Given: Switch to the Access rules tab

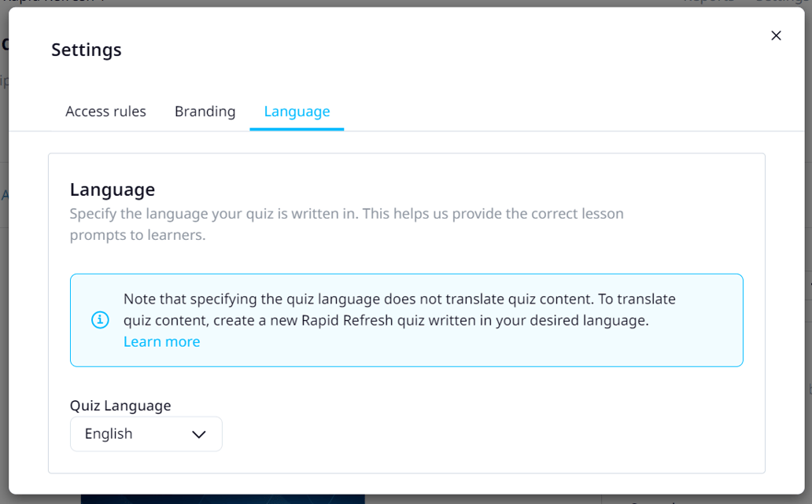Looking at the screenshot, I should 105,111.
